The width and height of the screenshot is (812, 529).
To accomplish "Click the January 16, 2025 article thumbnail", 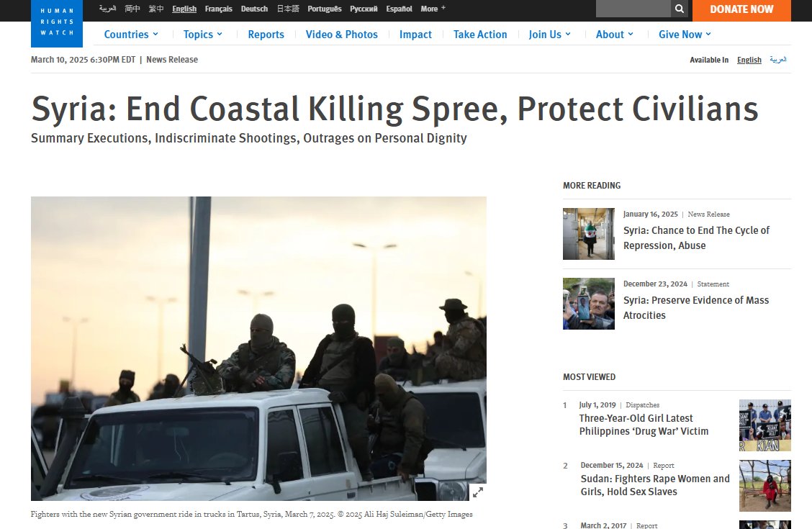I will point(589,234).
